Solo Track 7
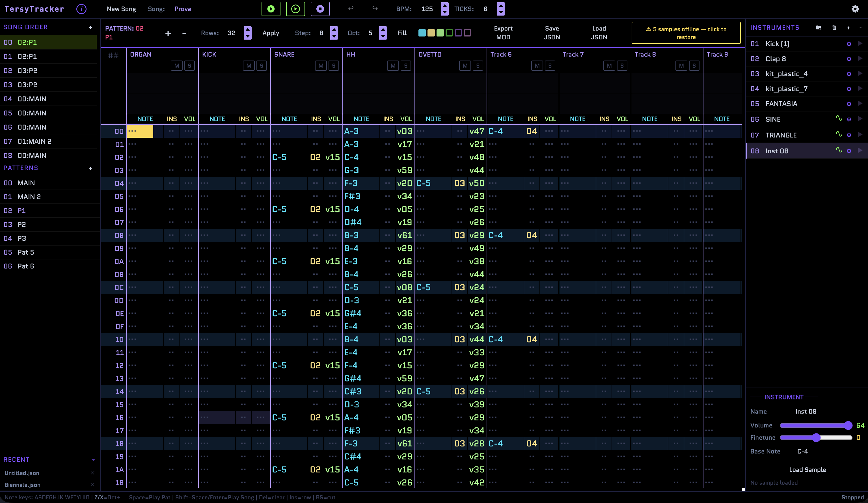 [x=622, y=66]
